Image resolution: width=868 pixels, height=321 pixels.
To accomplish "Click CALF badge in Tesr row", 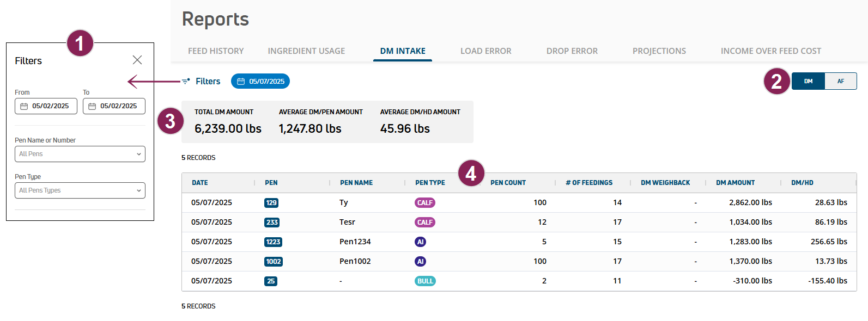I will click(x=425, y=223).
